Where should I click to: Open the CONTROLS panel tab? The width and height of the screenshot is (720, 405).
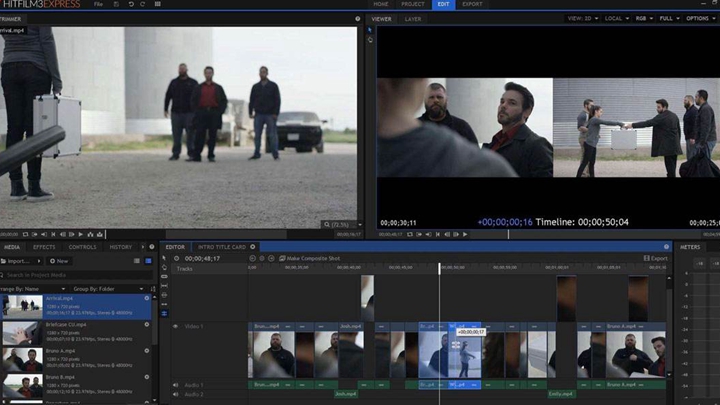[x=83, y=247]
